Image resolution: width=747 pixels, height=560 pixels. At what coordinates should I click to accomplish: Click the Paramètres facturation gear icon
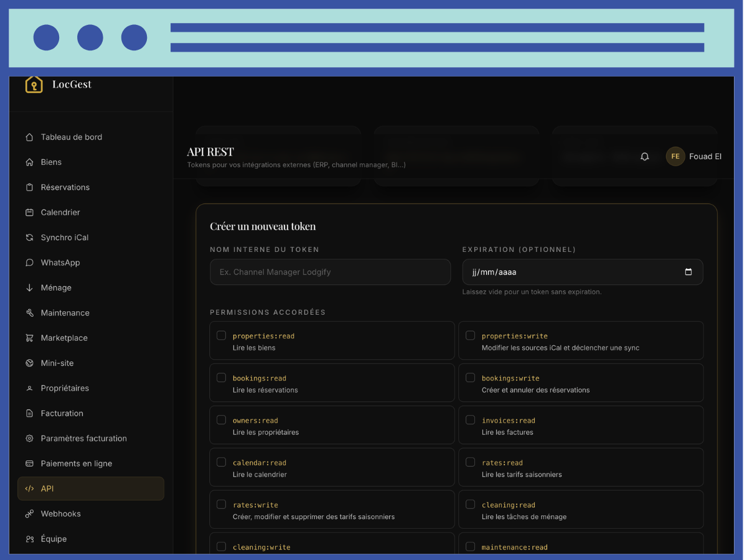pyautogui.click(x=29, y=438)
